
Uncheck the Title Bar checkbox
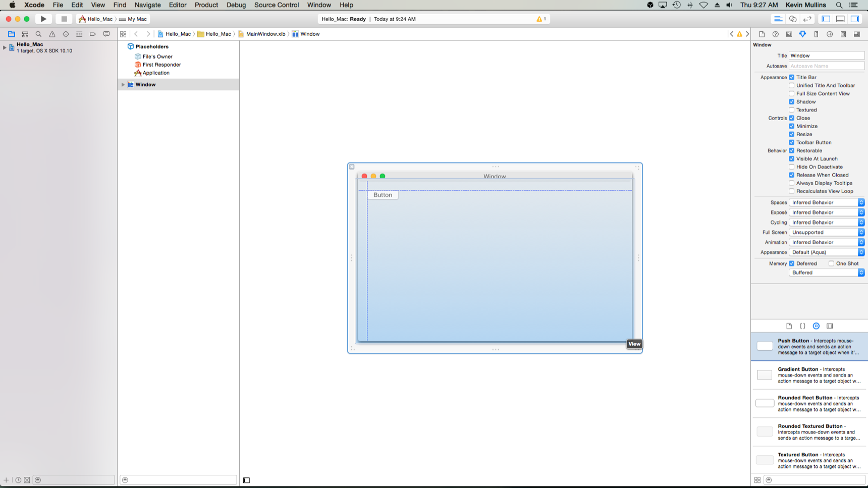pos(792,77)
